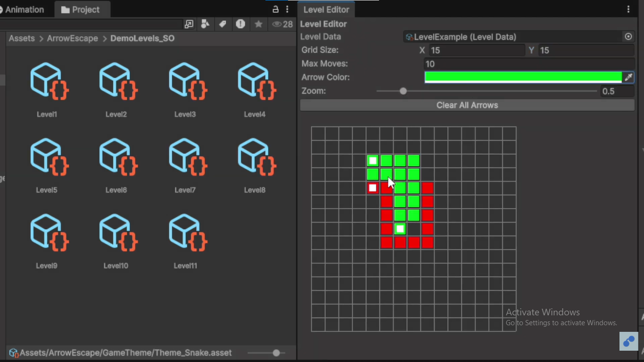Screen dimensions: 644x362
Task: Open the Level Data object picker icon
Action: tap(628, 36)
